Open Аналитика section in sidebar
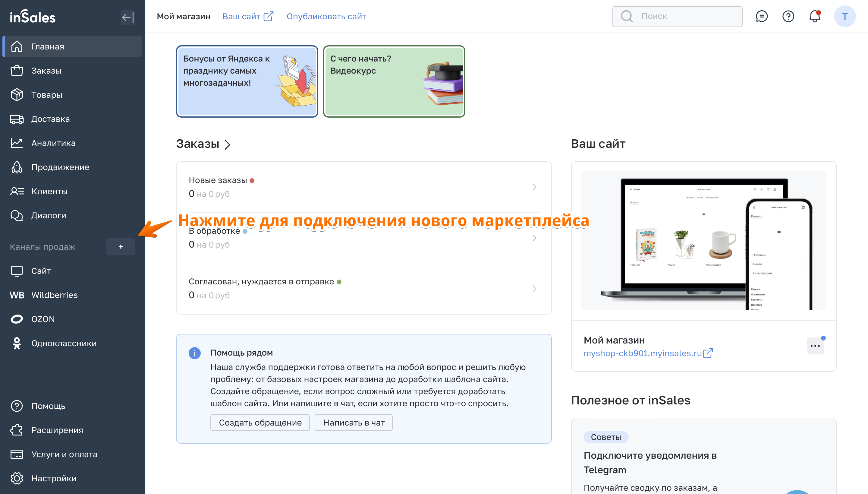868x494 pixels. 53,143
